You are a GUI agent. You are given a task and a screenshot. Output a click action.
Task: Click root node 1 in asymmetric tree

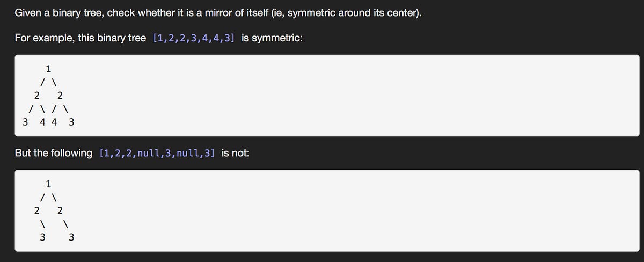tap(48, 183)
